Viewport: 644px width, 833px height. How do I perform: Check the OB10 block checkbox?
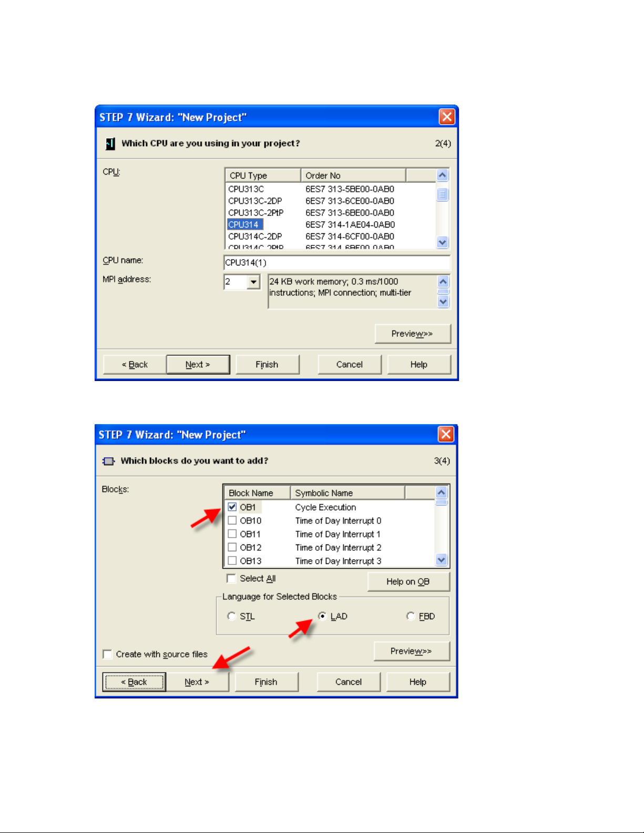[232, 521]
